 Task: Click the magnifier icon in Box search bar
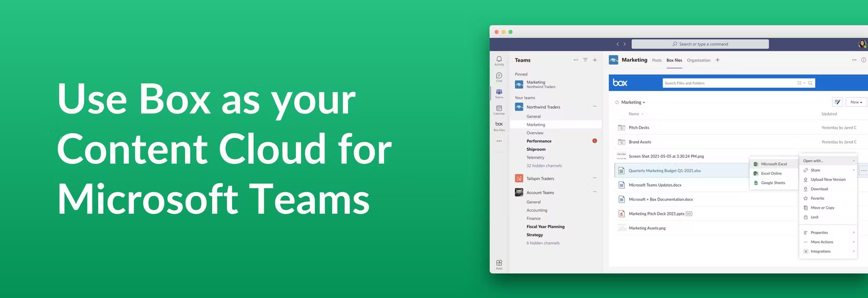[811, 83]
